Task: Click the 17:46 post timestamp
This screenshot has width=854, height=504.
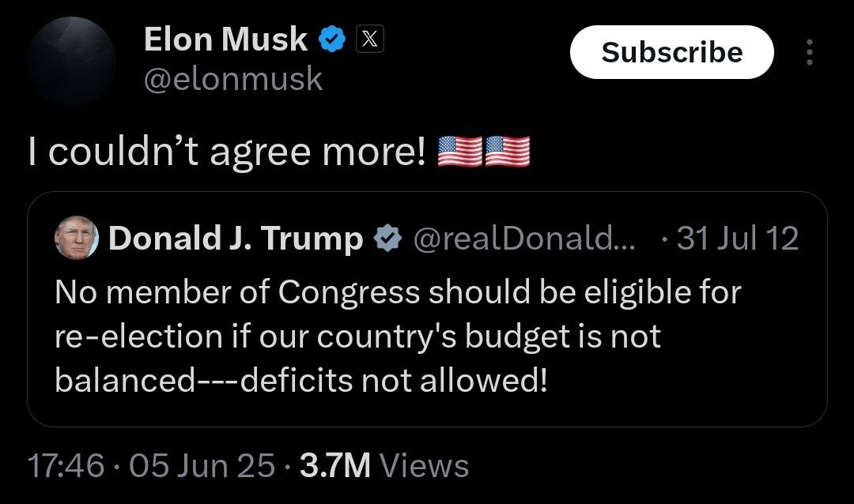Action: 66,465
